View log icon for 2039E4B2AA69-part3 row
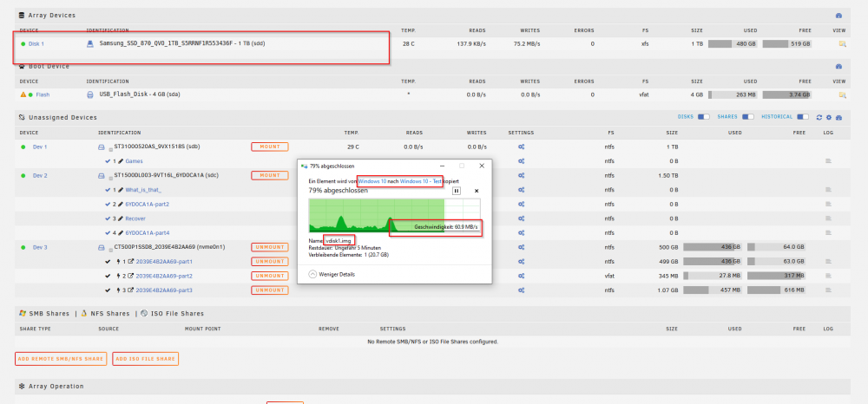The height and width of the screenshot is (404, 868). [829, 290]
